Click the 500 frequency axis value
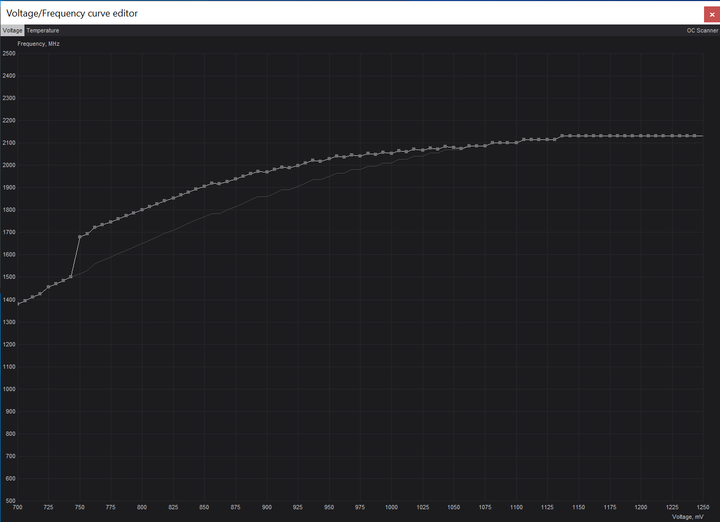 click(x=10, y=500)
